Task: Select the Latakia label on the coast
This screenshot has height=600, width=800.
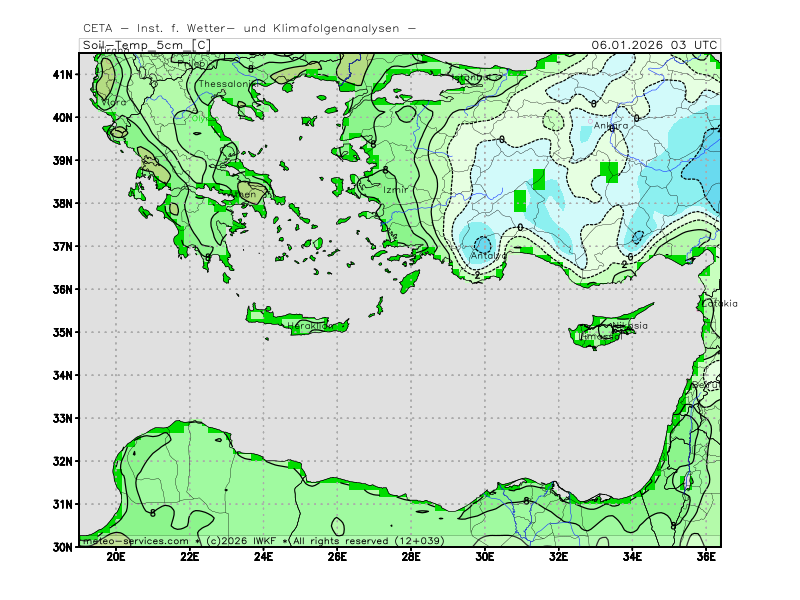Action: (719, 303)
